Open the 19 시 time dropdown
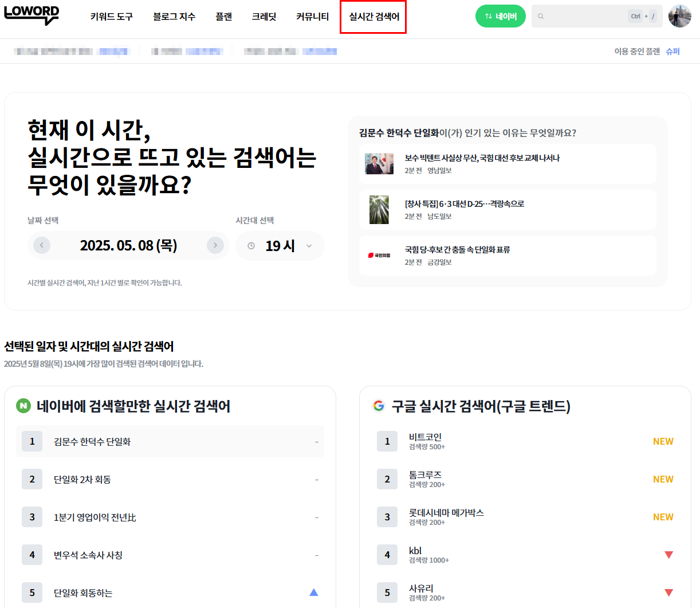Image resolution: width=700 pixels, height=608 pixels. pos(280,246)
